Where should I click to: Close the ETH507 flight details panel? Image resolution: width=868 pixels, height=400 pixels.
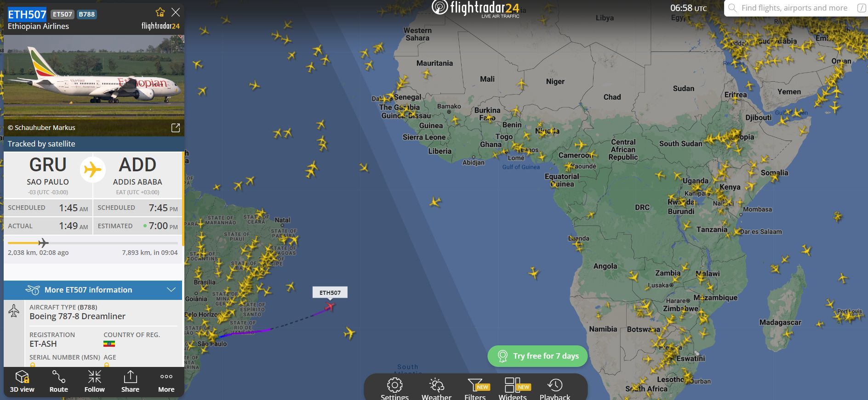176,12
